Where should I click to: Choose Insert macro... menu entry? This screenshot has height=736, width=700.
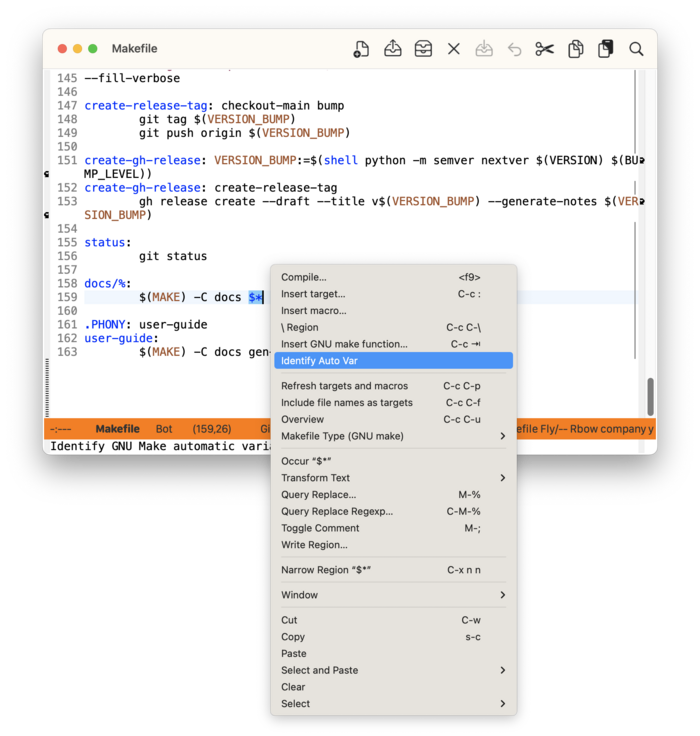393,311
